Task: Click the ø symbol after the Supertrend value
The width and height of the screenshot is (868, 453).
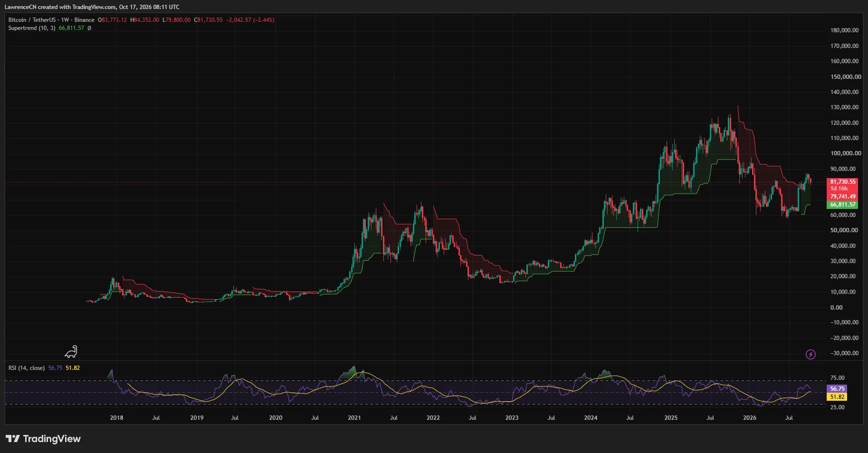Action: click(89, 28)
